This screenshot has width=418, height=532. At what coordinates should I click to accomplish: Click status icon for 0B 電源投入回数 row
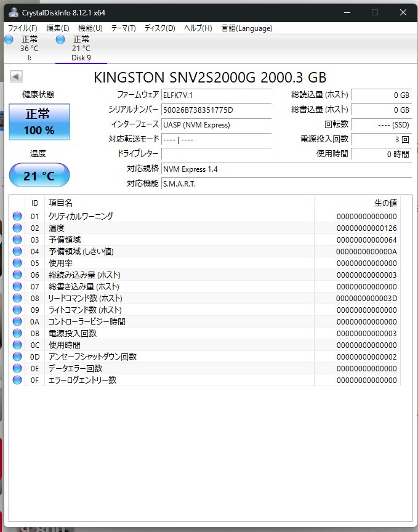(x=17, y=333)
